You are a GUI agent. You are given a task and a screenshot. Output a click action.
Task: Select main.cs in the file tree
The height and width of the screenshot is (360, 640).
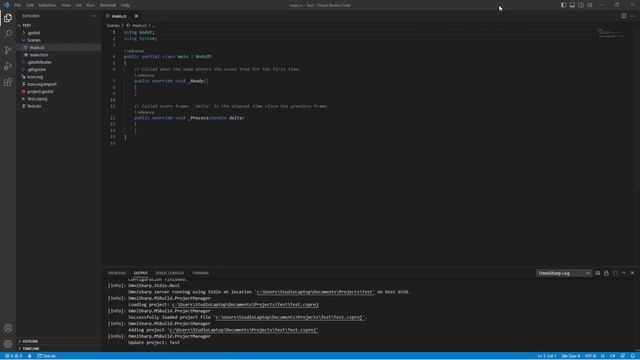pos(58,47)
